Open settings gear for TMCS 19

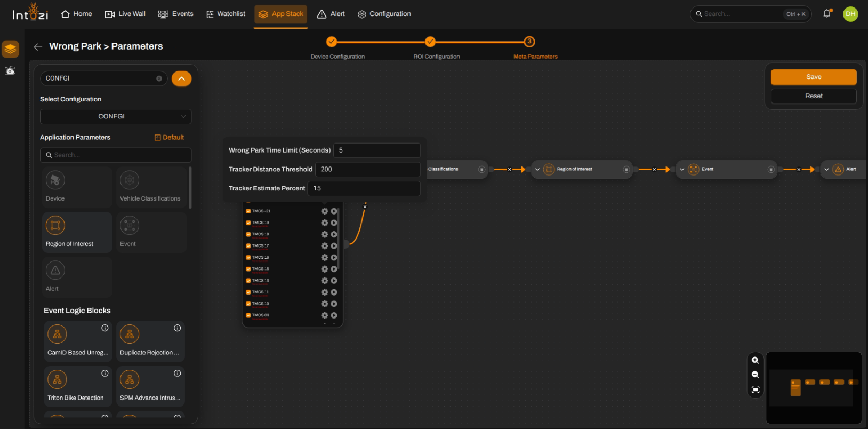coord(324,223)
